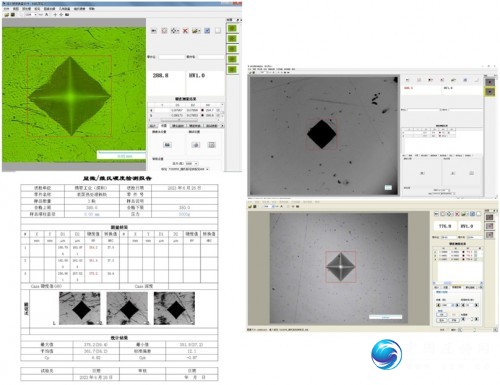Click the crosshair measure tool in green window
Screen dimensions: 500x385
click(x=174, y=31)
